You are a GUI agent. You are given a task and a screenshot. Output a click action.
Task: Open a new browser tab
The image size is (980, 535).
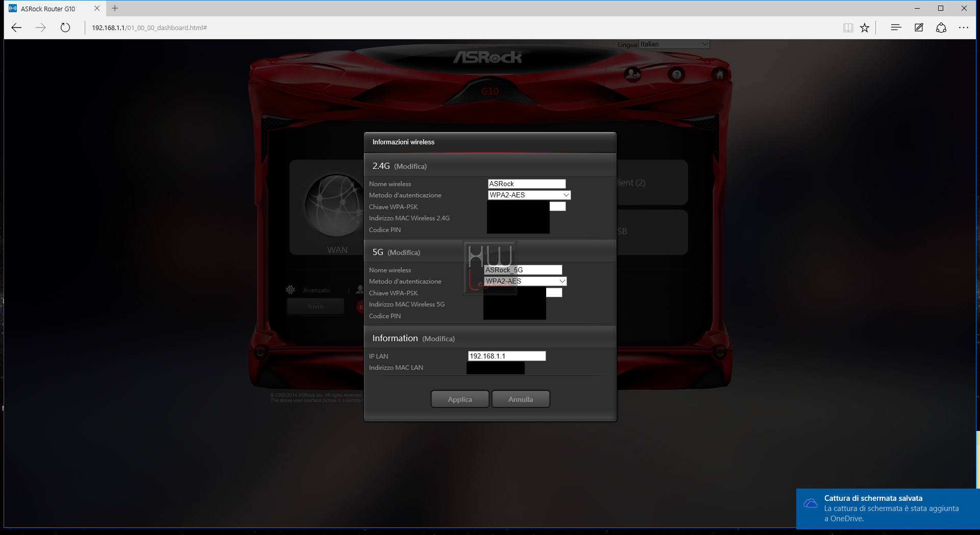click(x=115, y=8)
